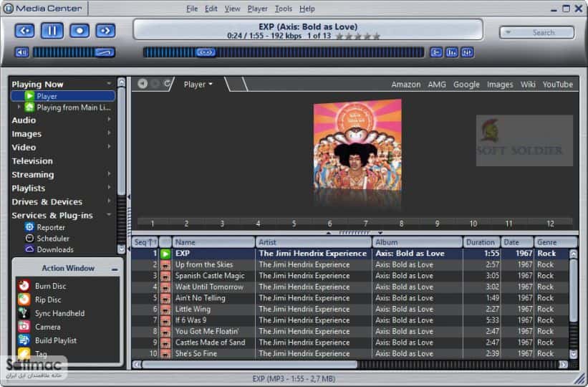Click the previous track button
The width and height of the screenshot is (588, 387).
pyautogui.click(x=25, y=30)
